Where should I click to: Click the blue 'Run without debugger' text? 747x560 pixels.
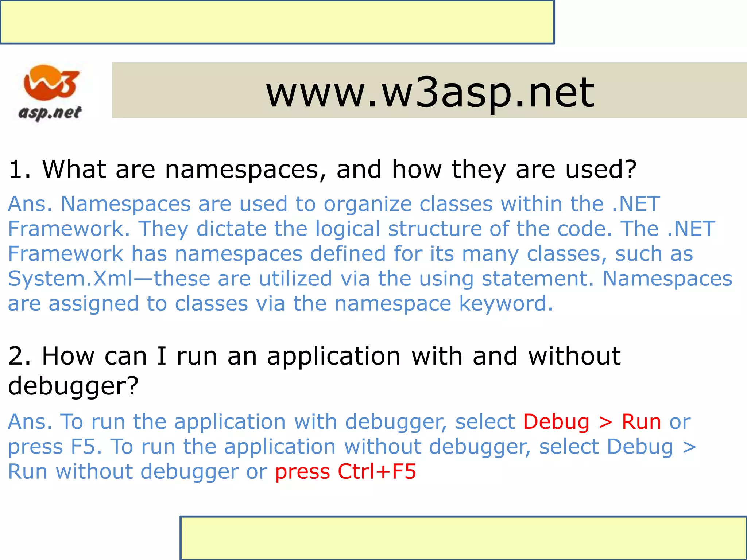[x=123, y=471]
